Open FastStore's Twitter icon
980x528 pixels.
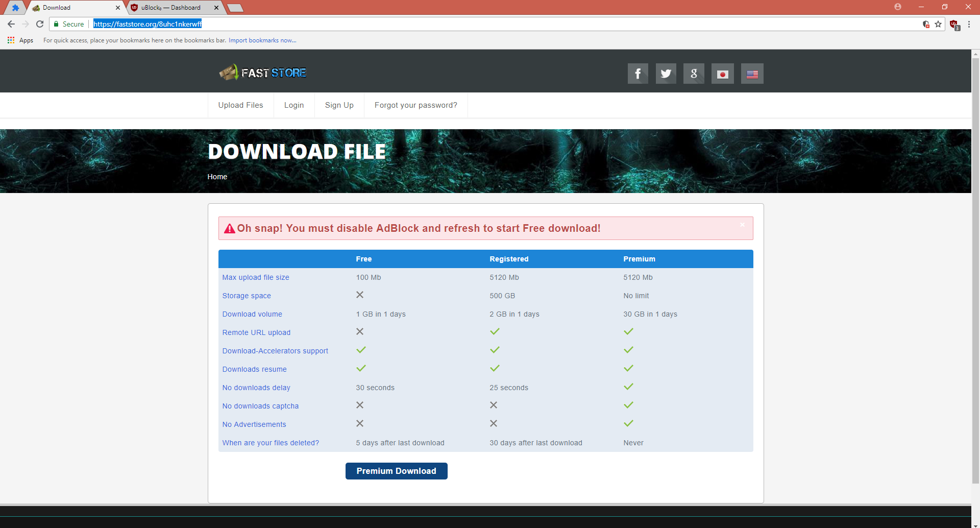point(666,74)
